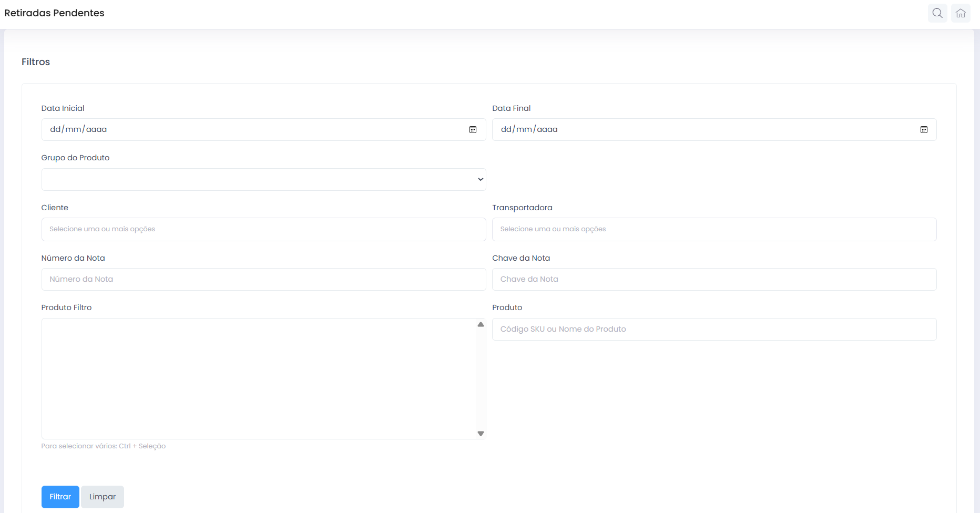Click the Produto Filtro scroll down arrow
Image resolution: width=980 pixels, height=513 pixels.
(481, 434)
